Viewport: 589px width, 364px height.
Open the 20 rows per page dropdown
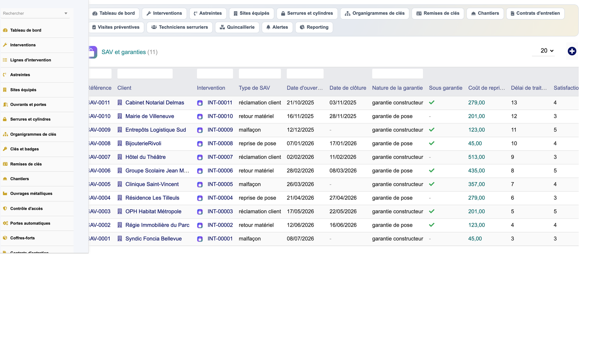[x=547, y=51]
